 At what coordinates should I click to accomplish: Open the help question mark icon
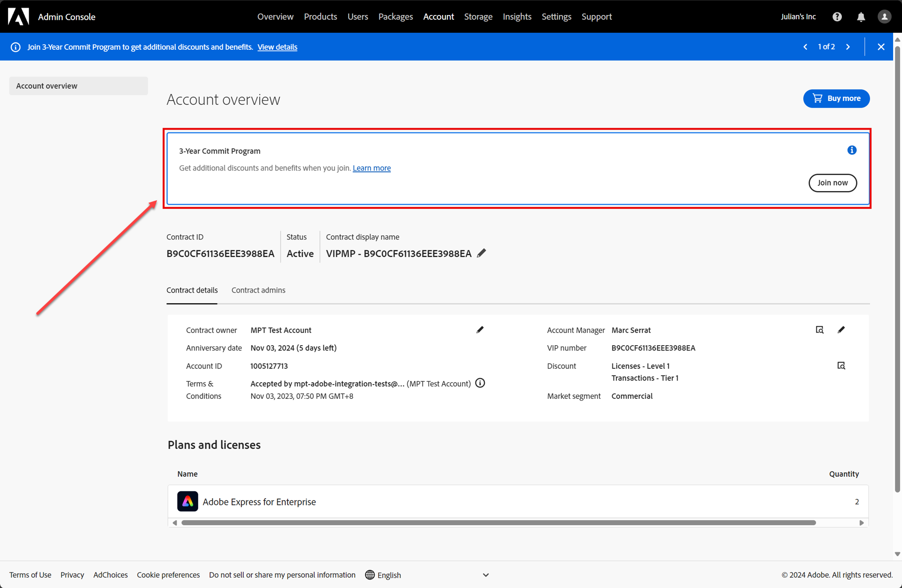tap(837, 17)
